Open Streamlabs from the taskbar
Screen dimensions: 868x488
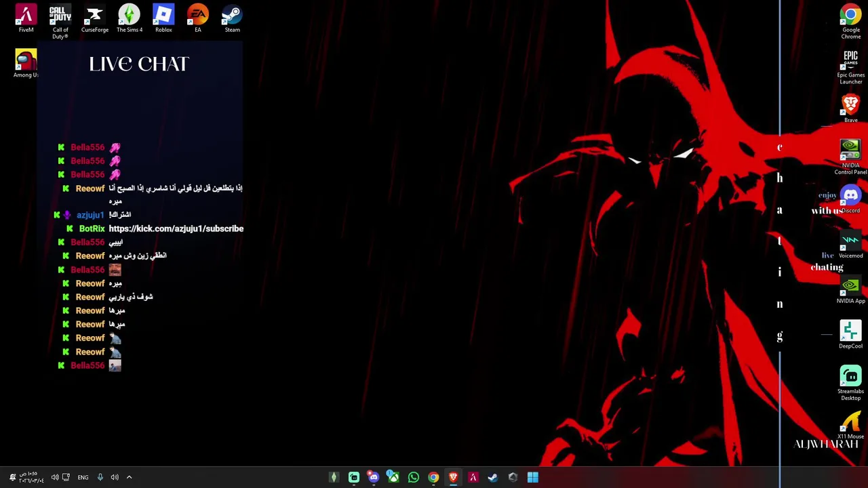coord(354,477)
